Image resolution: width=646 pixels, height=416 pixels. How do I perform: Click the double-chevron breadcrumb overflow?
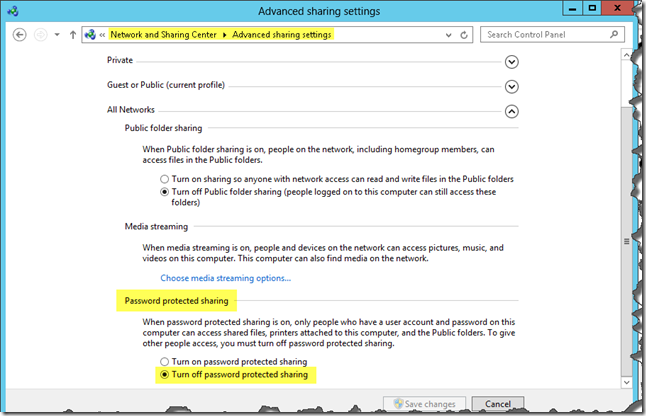coord(102,35)
